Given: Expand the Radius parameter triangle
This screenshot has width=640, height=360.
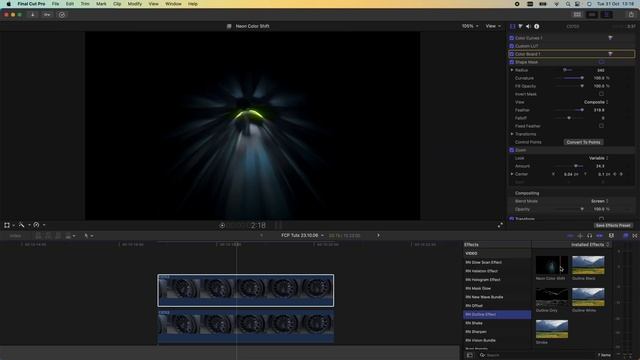Looking at the screenshot, I should pos(512,70).
